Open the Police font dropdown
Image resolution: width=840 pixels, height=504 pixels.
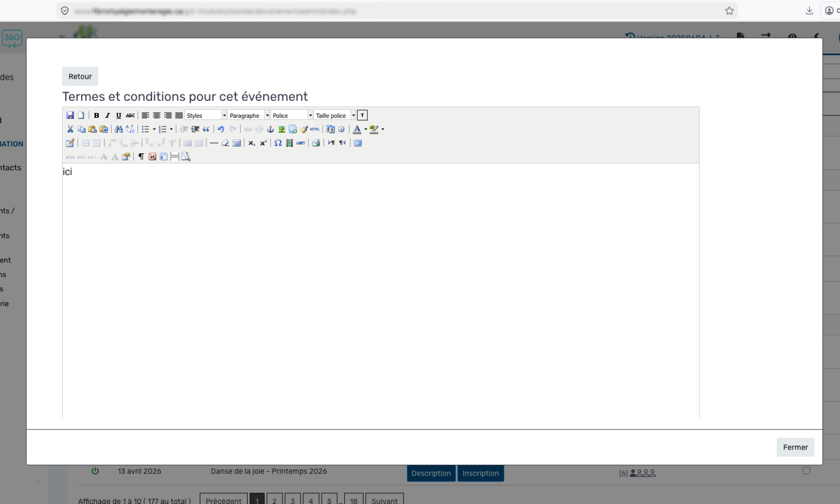pos(292,115)
